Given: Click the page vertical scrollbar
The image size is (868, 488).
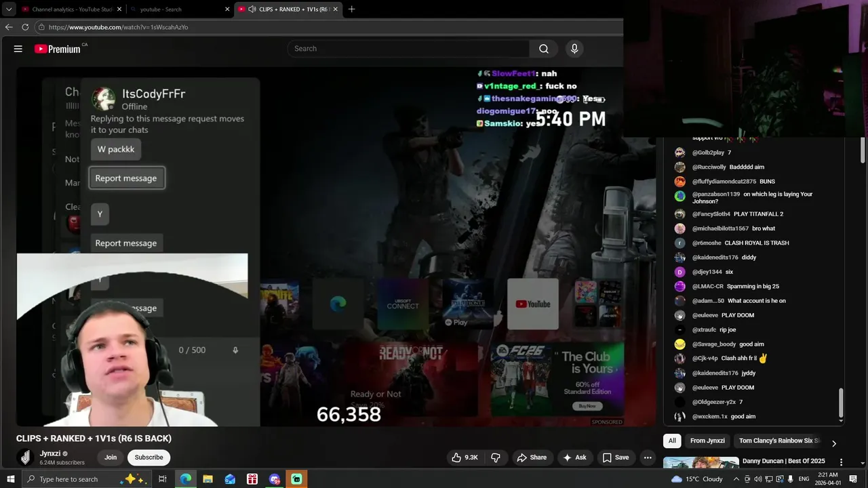Looking at the screenshot, I should pyautogui.click(x=863, y=149).
